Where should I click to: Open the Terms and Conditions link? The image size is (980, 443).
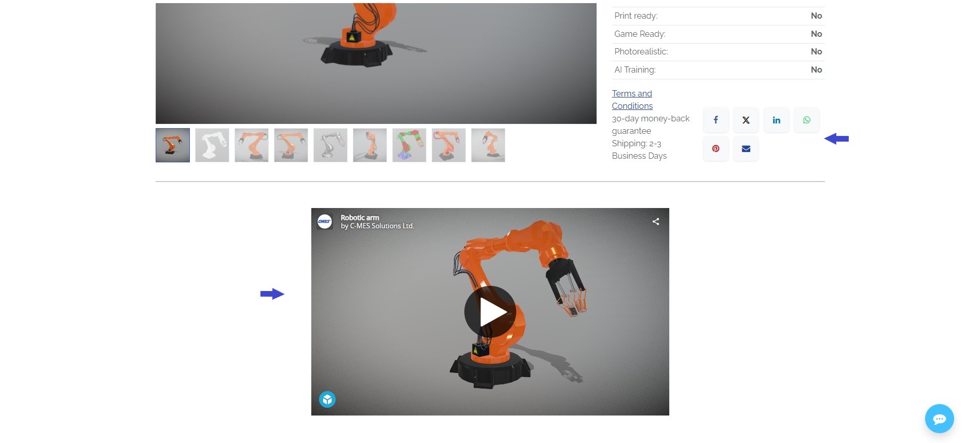632,100
